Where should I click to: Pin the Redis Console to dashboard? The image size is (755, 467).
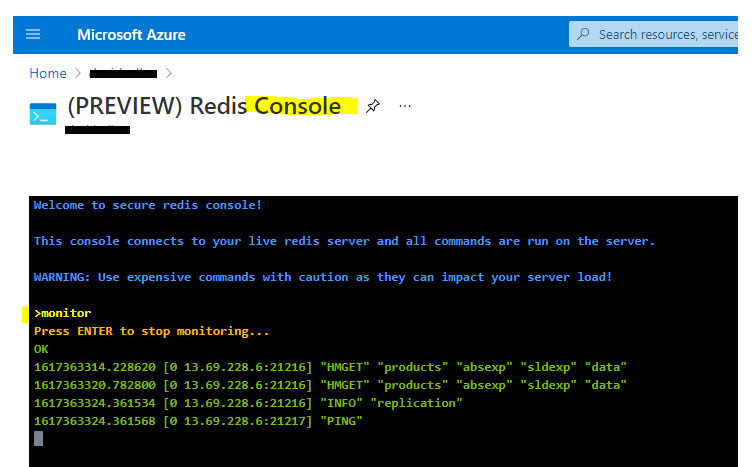(x=372, y=106)
